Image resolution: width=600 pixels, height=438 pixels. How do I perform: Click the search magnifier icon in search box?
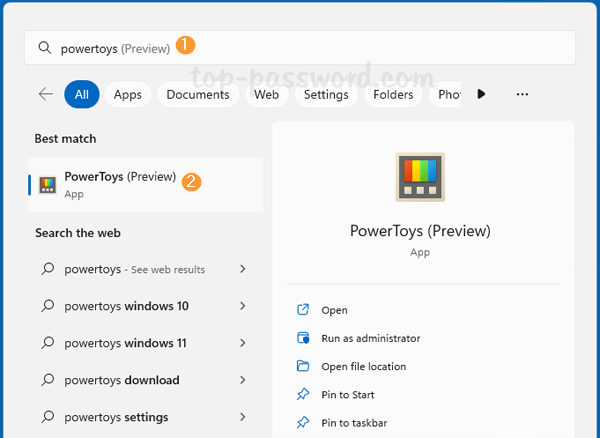[44, 47]
